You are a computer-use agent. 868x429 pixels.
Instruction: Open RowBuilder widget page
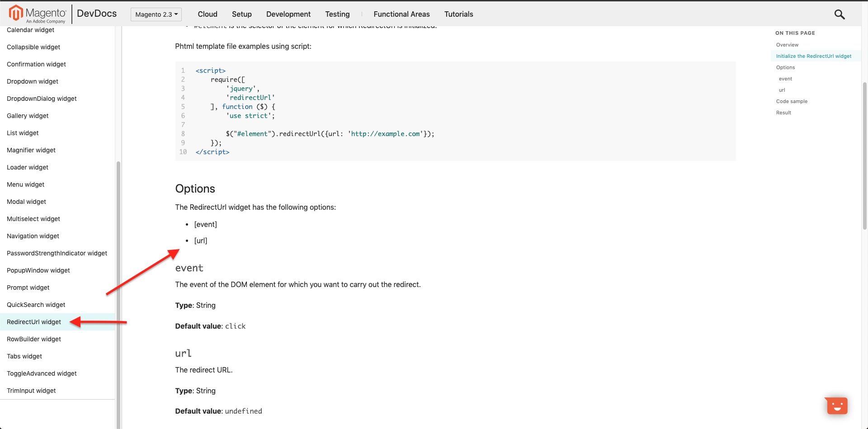pyautogui.click(x=34, y=339)
